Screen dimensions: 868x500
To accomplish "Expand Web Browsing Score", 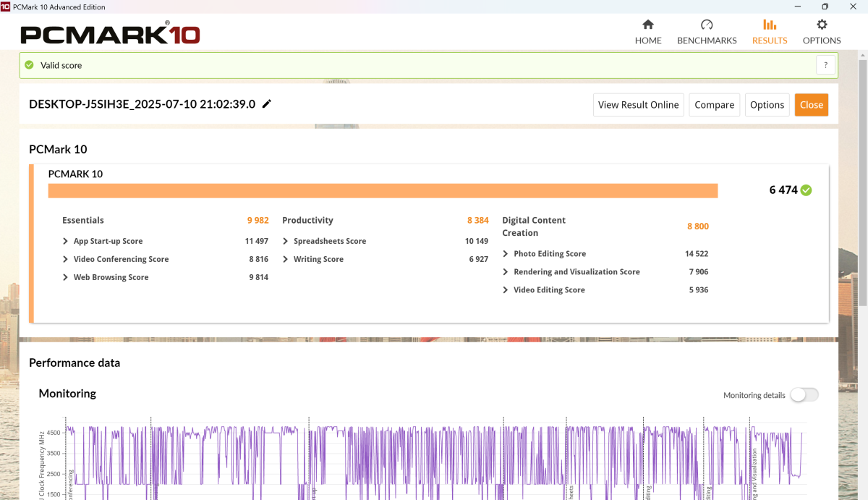I will [66, 277].
